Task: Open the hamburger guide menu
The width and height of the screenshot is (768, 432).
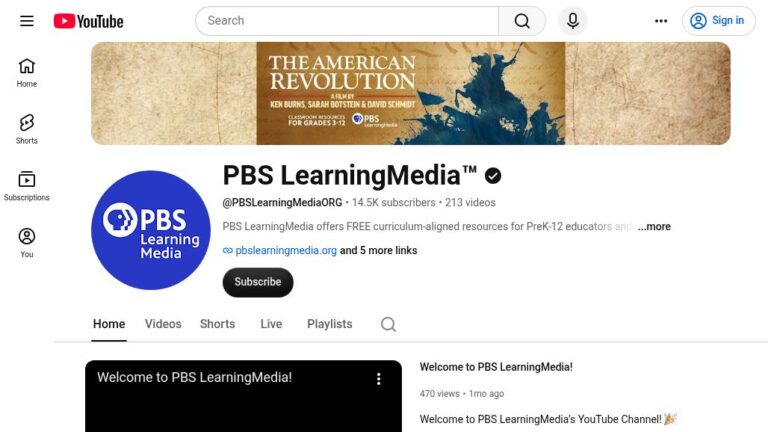Action: [x=27, y=21]
